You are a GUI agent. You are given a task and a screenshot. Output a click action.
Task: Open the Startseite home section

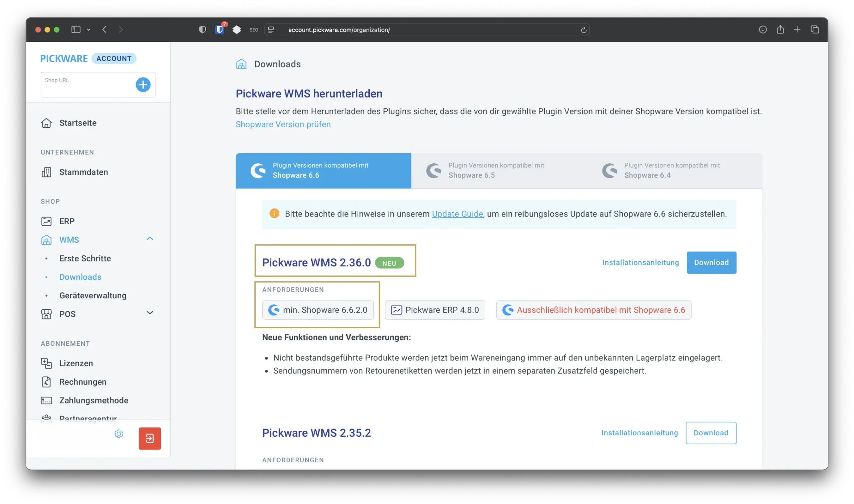(x=78, y=123)
